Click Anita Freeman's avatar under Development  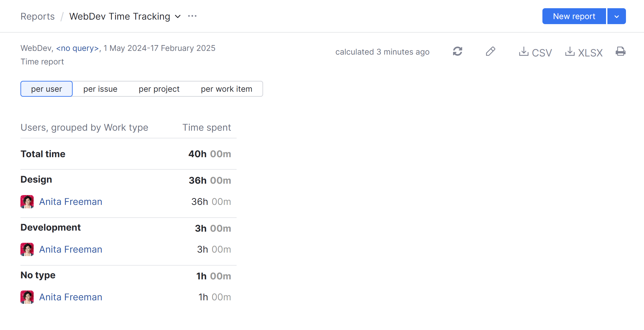click(27, 249)
